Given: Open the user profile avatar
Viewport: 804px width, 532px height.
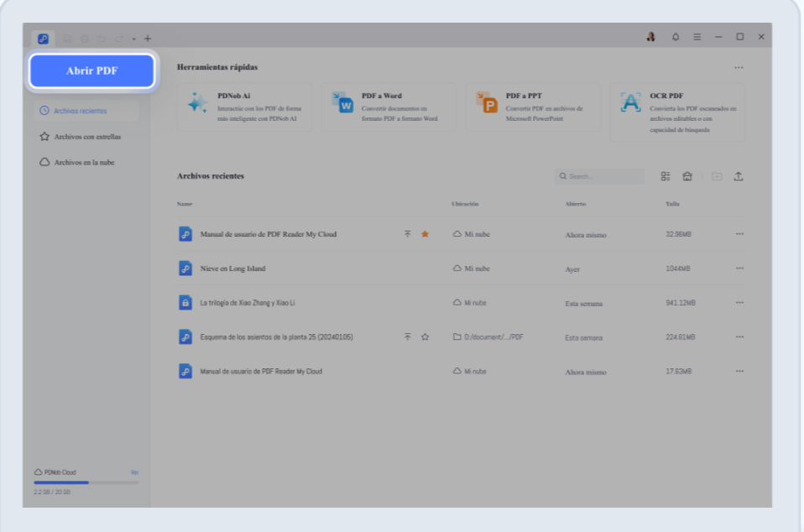Looking at the screenshot, I should pyautogui.click(x=650, y=37).
